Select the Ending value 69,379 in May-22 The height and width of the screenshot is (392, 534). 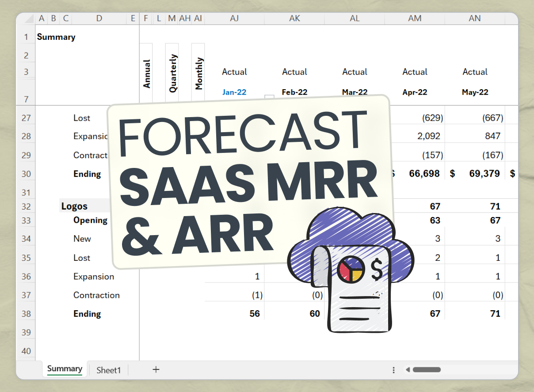(484, 173)
